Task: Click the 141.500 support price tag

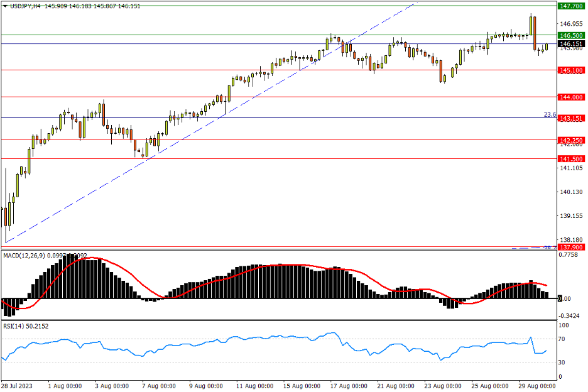Action: 572,159
